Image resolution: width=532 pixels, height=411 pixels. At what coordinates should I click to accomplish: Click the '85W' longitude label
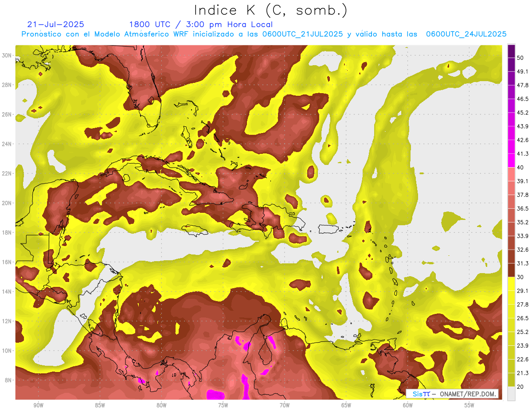pyautogui.click(x=100, y=405)
